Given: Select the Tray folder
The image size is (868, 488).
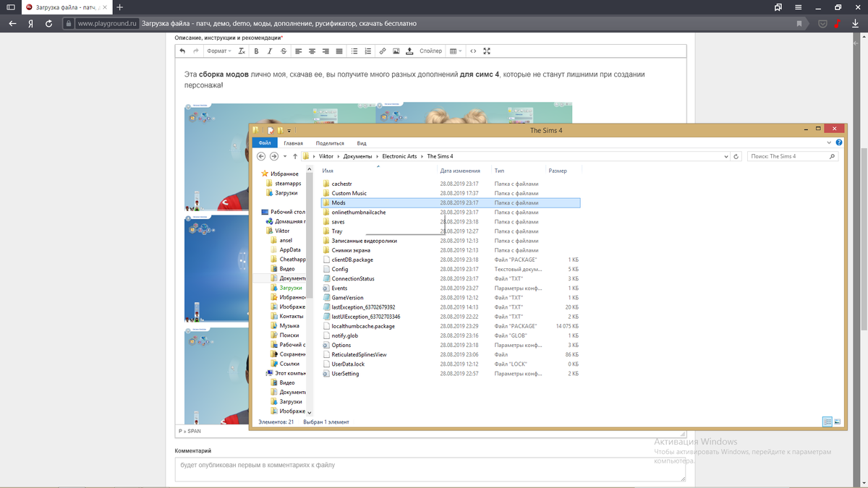Looking at the screenshot, I should 337,231.
